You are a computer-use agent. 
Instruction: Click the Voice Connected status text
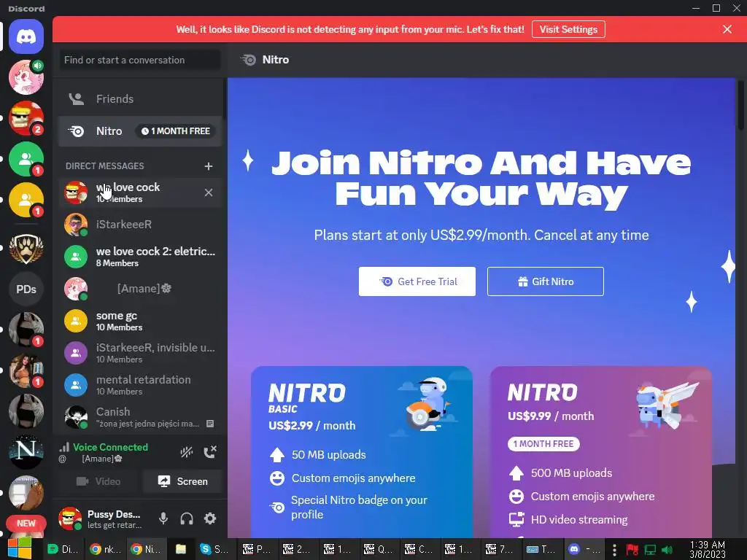tap(110, 447)
